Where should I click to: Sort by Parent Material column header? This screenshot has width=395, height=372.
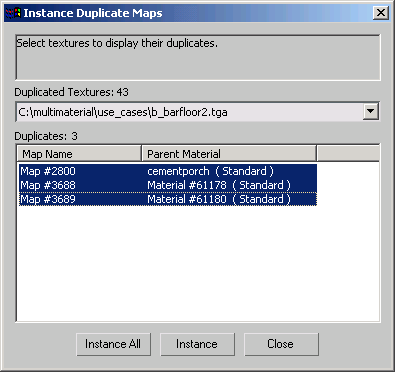click(x=229, y=154)
